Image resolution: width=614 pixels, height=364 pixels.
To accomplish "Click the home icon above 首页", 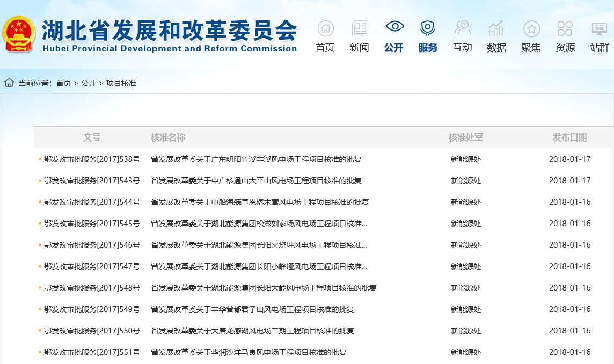I will pos(325,28).
